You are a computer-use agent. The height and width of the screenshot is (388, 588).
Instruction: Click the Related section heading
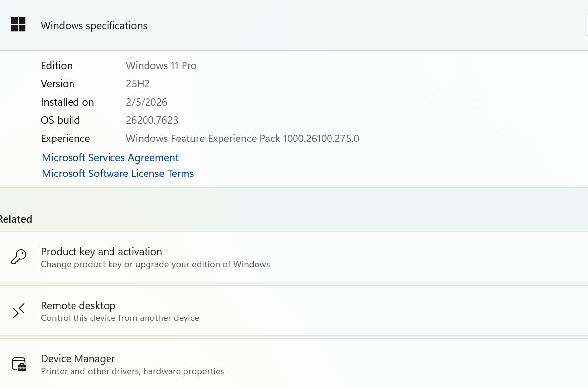[x=16, y=219]
